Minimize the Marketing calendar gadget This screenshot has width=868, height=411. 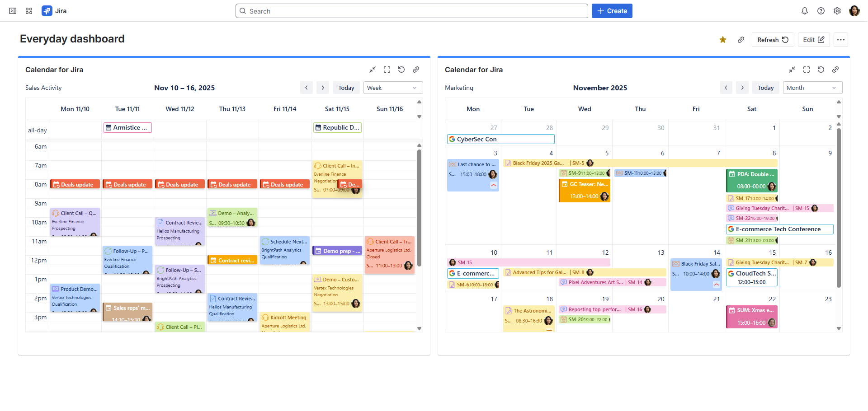[x=792, y=70]
